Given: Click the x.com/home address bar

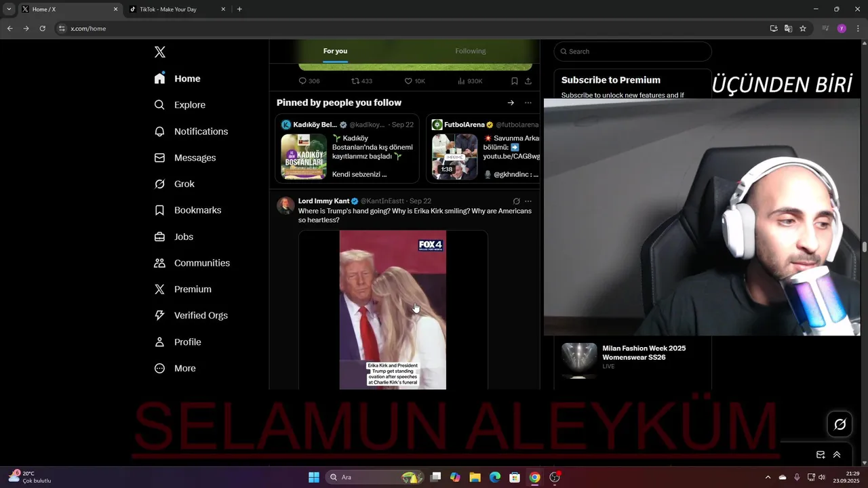Looking at the screenshot, I should click(x=414, y=28).
